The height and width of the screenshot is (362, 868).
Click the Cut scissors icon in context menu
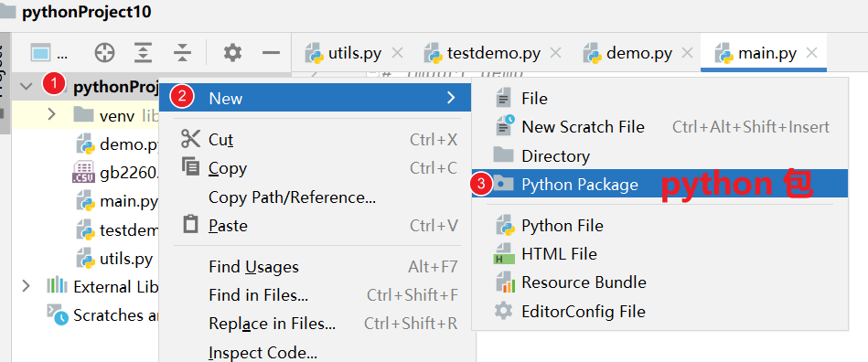coord(190,139)
